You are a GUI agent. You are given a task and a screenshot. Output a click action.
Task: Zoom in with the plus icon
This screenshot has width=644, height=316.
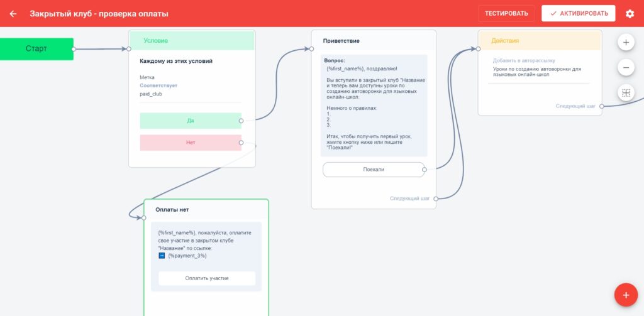click(x=626, y=43)
